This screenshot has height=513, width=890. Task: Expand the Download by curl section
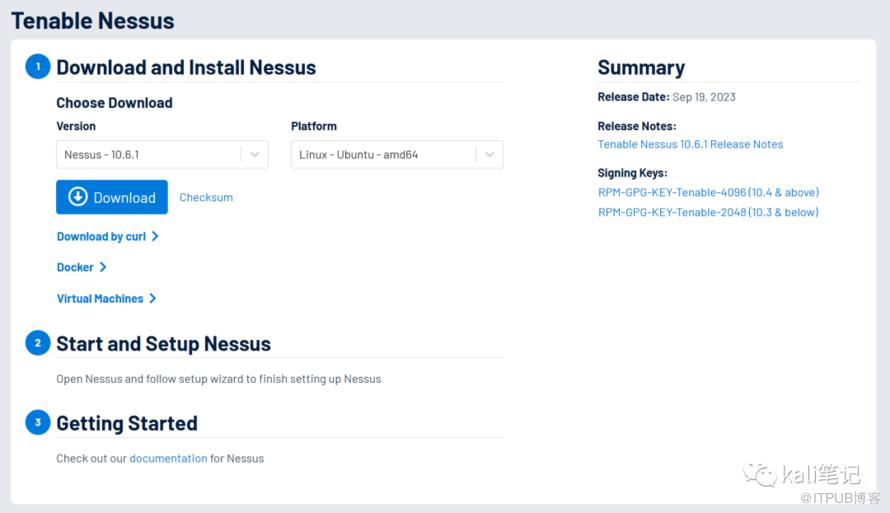107,237
